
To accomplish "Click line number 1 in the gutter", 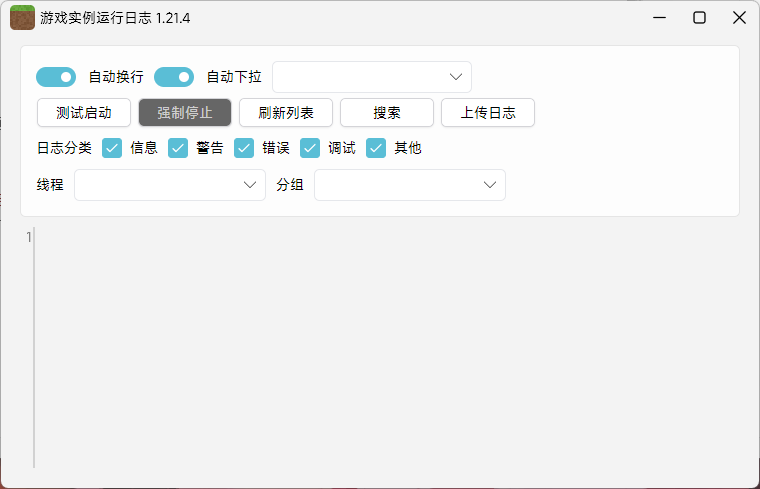I will pyautogui.click(x=29, y=237).
